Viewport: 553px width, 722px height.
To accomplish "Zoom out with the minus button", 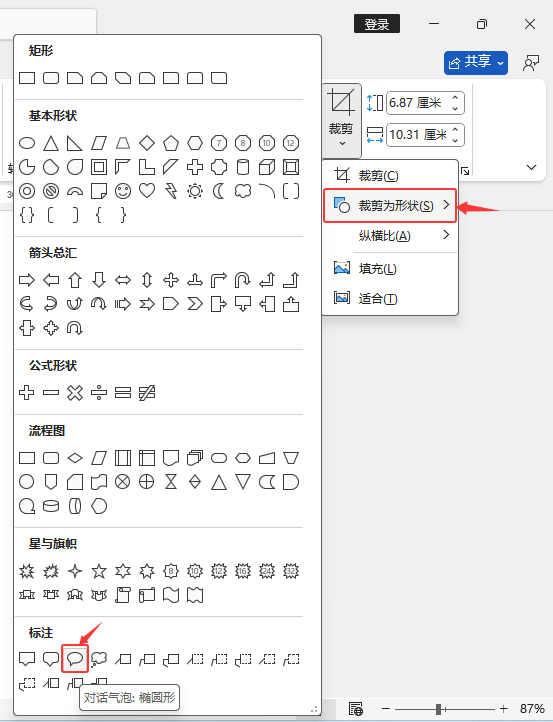I will 386,709.
